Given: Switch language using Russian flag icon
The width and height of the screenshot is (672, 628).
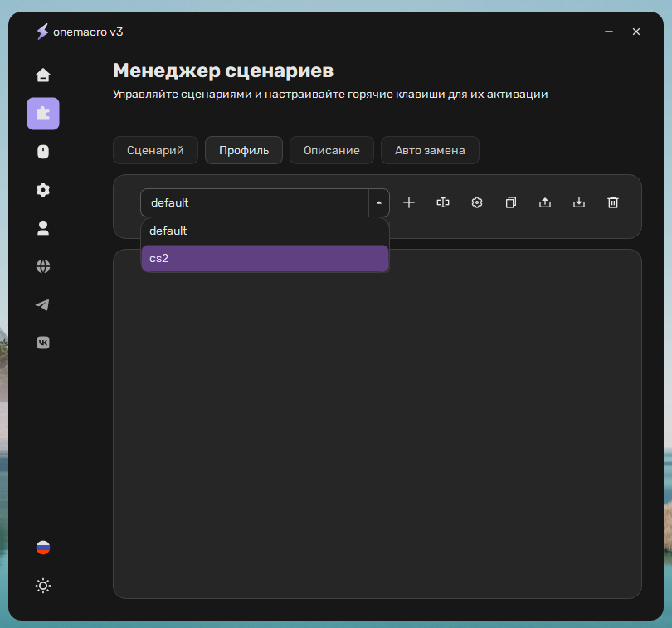Looking at the screenshot, I should point(43,548).
